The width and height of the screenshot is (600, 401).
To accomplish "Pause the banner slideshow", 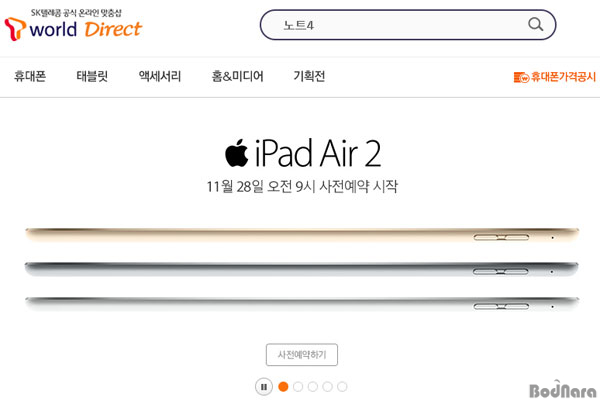I will (264, 386).
